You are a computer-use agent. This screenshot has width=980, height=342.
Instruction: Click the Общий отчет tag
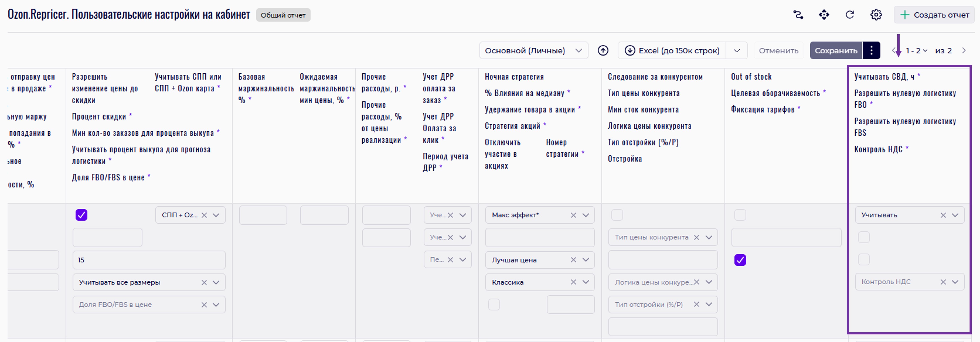(x=283, y=15)
